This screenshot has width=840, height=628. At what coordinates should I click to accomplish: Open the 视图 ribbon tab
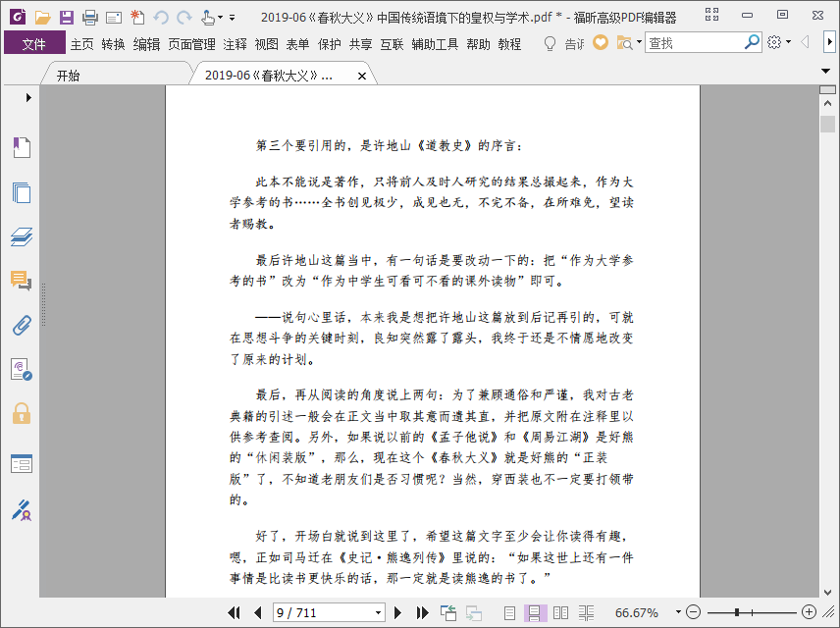(x=266, y=44)
